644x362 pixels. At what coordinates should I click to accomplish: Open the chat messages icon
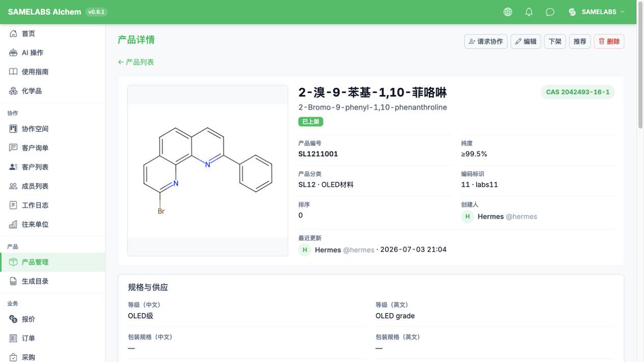click(x=550, y=12)
